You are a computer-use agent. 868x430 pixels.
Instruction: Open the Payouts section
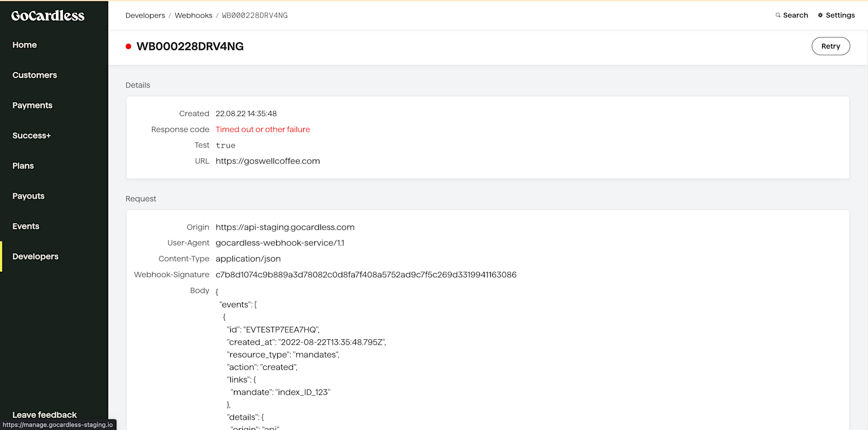point(28,196)
